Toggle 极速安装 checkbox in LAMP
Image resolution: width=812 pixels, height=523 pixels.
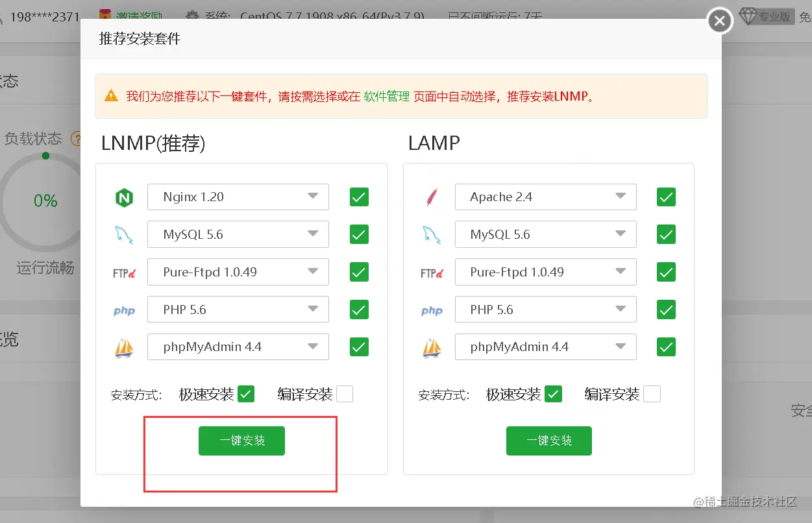(x=553, y=394)
